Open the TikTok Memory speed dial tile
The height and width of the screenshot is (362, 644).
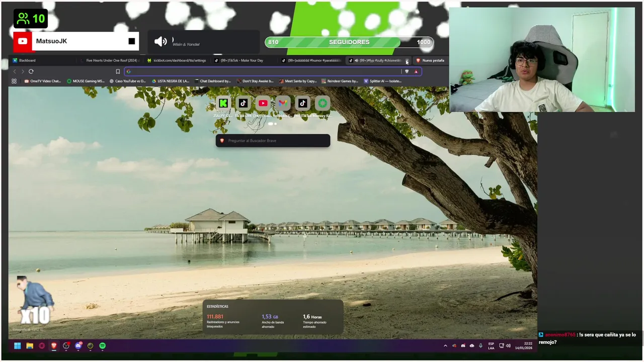pos(302,103)
